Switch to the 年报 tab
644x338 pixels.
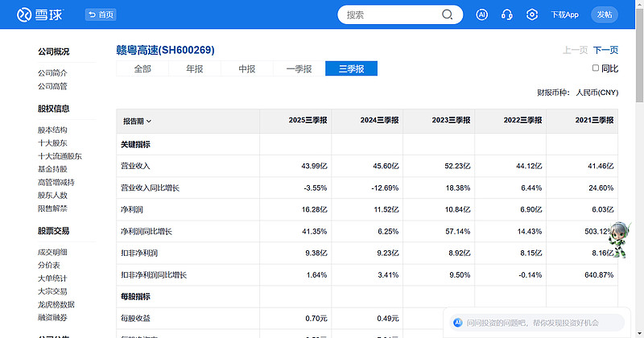tap(195, 69)
